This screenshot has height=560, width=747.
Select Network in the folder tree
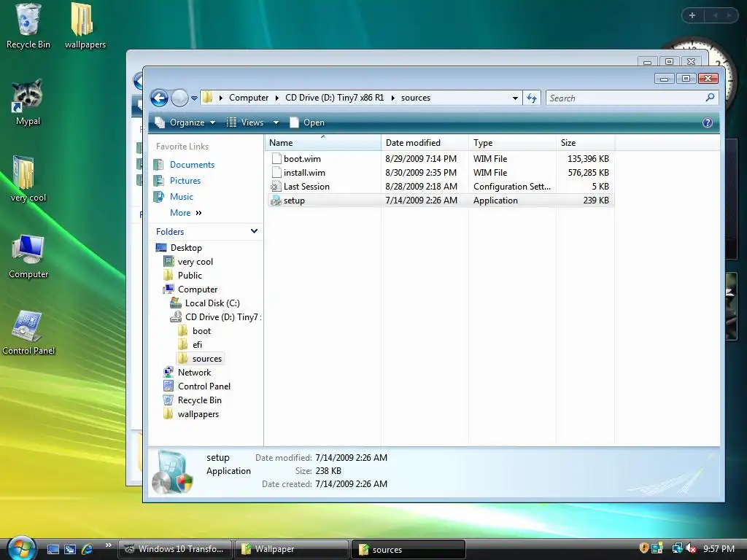[187, 373]
